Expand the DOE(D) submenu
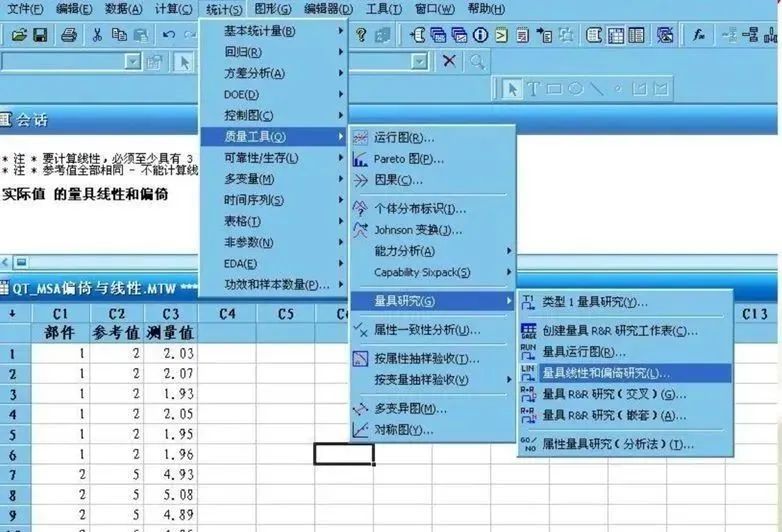782x532 pixels. pyautogui.click(x=274, y=94)
